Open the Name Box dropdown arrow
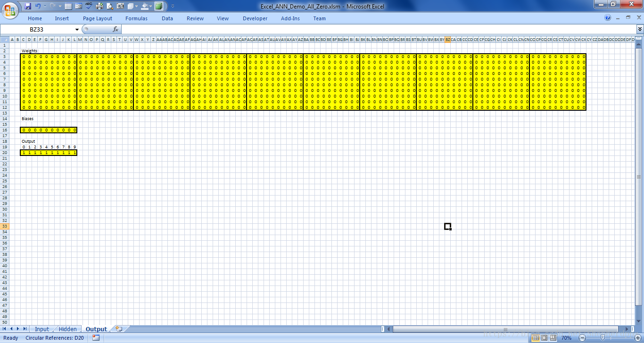This screenshot has height=343, width=644. (77, 29)
